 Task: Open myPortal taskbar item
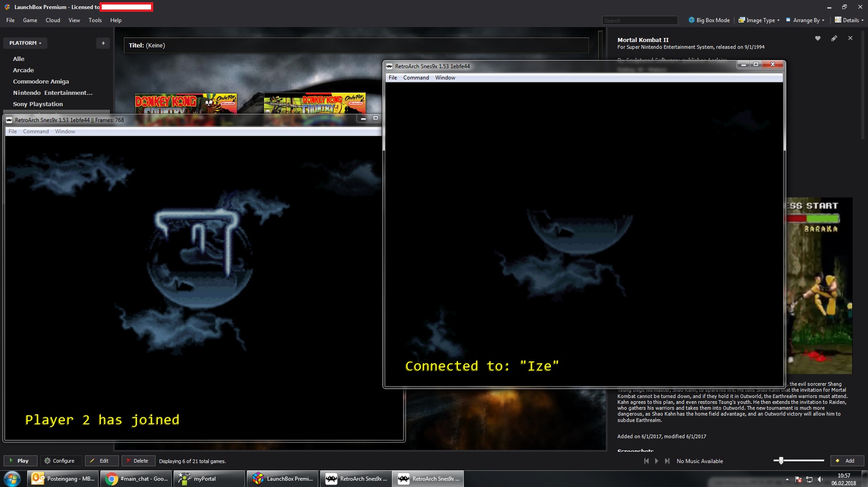[x=209, y=479]
